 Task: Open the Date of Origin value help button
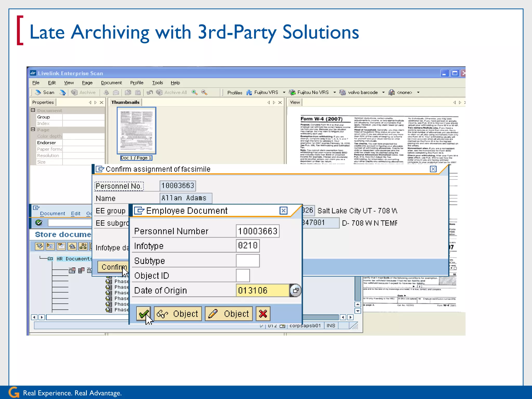click(x=295, y=290)
